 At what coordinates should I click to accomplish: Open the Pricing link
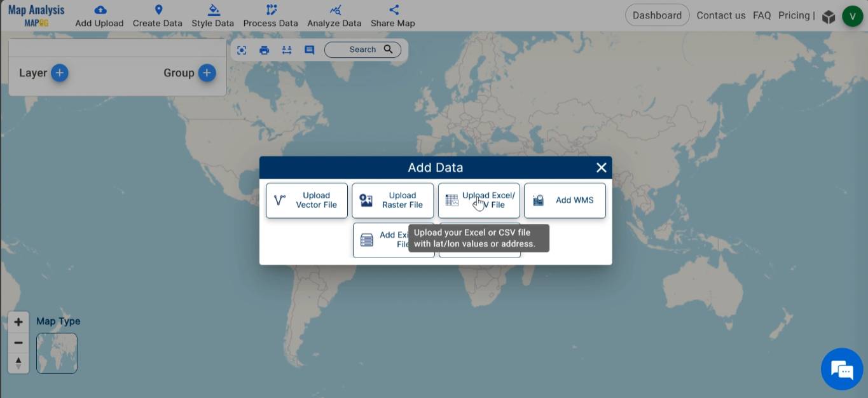click(794, 15)
